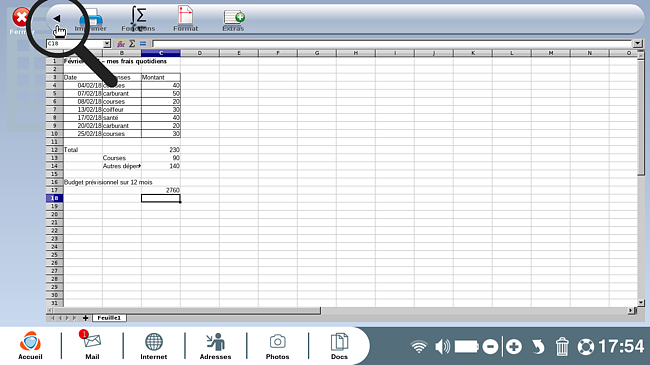Expand the Name Box dropdown showing C18
Viewport: 650px width, 365px height.
107,44
